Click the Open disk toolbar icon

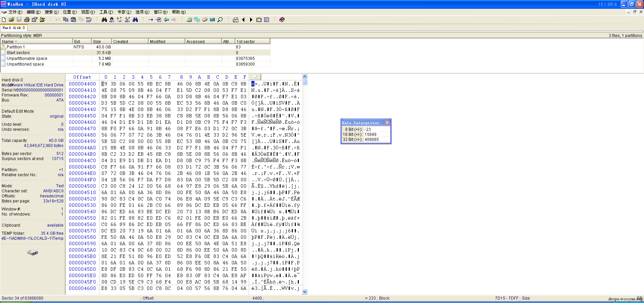[189, 20]
